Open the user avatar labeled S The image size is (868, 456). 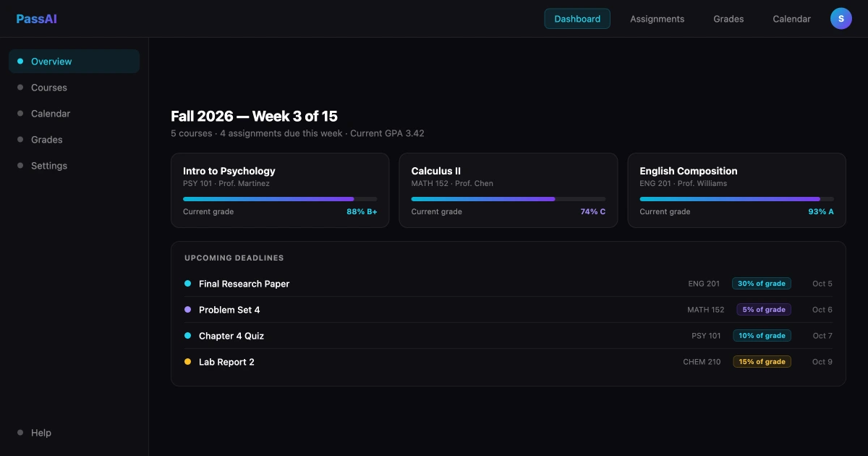[841, 19]
